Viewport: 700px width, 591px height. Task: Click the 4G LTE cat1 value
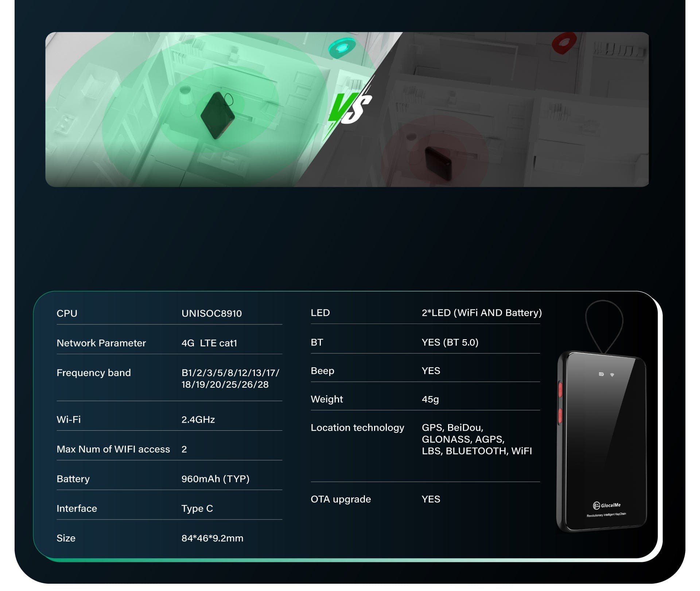tap(209, 343)
